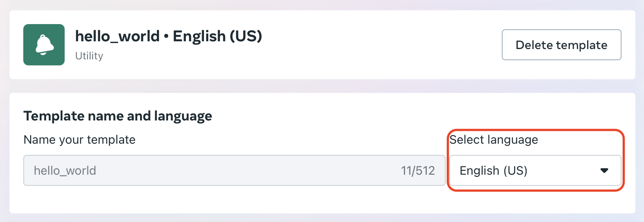The image size is (644, 222).
Task: Click the hello_world • English (US) header title
Action: coord(169,37)
